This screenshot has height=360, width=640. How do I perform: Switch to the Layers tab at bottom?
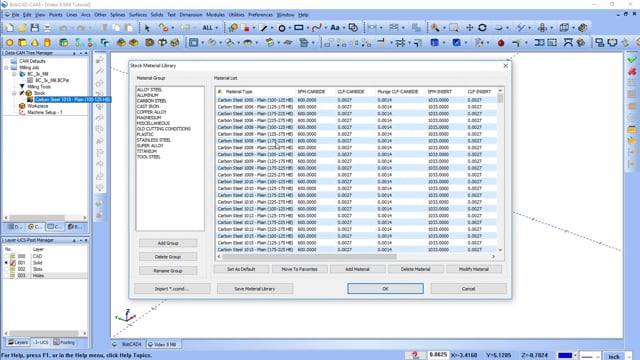point(18,342)
